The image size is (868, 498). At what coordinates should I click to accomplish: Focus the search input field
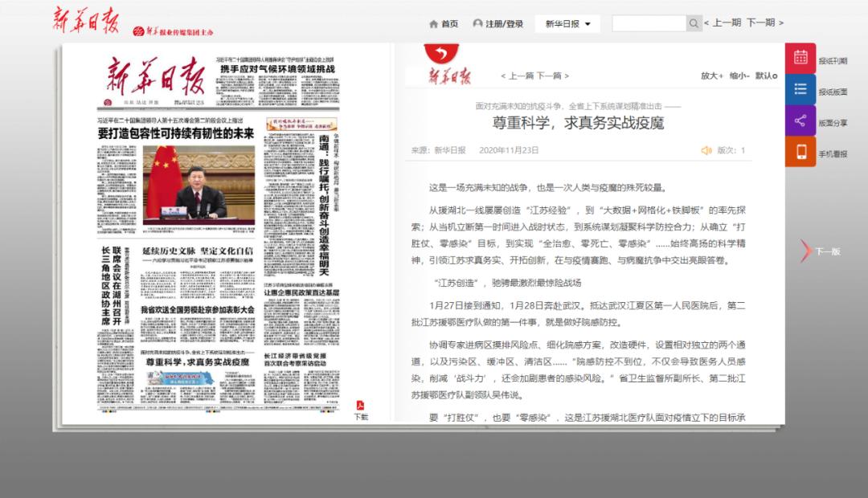point(649,23)
